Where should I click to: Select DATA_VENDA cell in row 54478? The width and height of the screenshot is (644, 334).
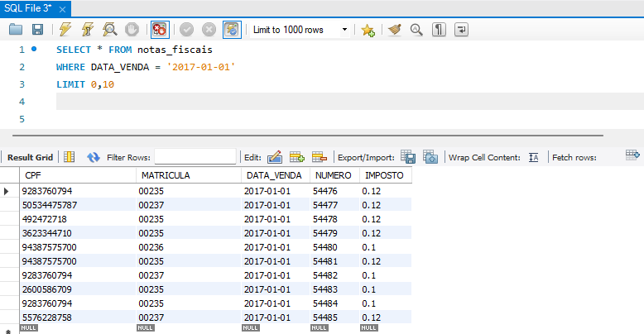click(x=276, y=219)
